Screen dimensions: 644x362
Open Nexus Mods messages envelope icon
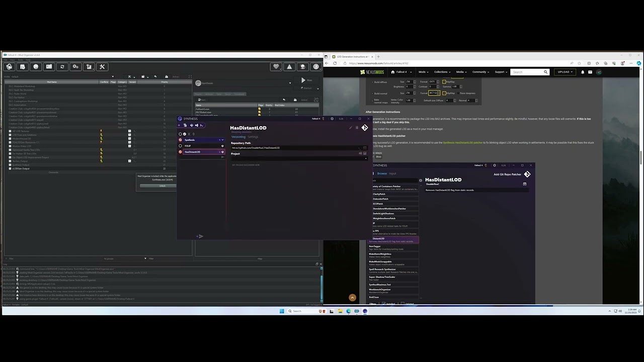point(590,72)
